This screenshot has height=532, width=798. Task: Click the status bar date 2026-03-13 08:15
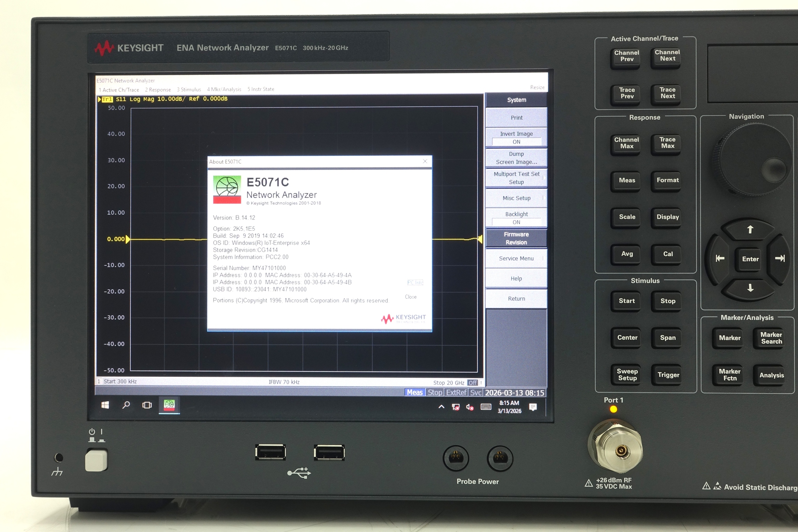(x=514, y=393)
